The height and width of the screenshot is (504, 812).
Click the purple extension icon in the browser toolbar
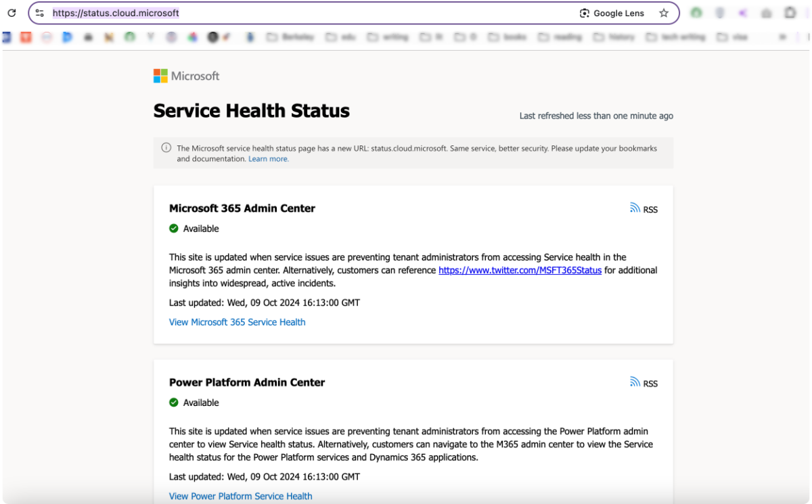pyautogui.click(x=742, y=12)
